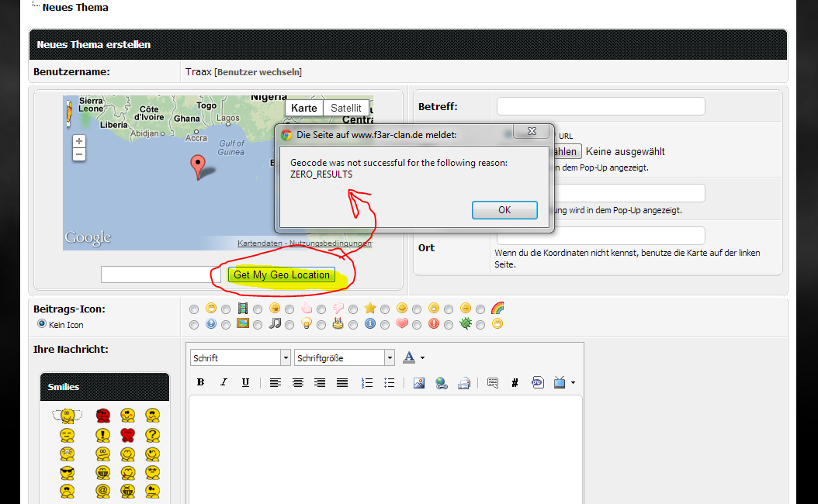The image size is (818, 504).
Task: Expand the video embed dropdown arrow
Action: (573, 382)
